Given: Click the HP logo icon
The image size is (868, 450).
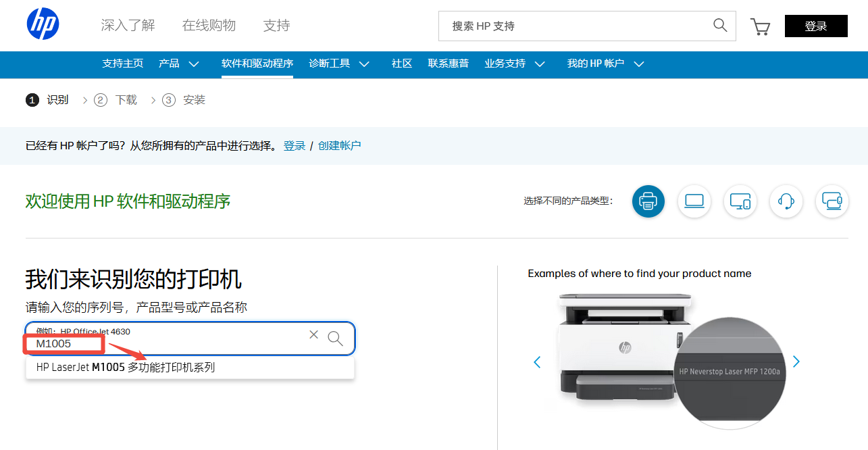Looking at the screenshot, I should pos(43,24).
